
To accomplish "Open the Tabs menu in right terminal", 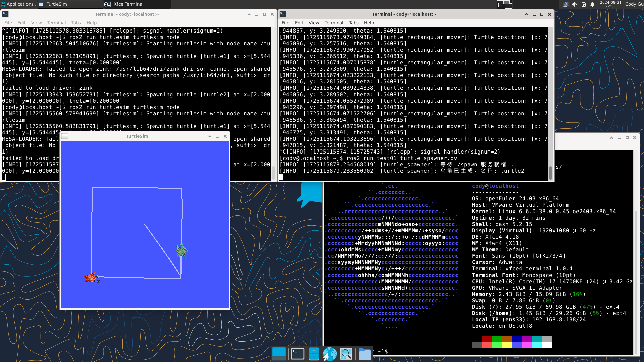I will coord(353,23).
